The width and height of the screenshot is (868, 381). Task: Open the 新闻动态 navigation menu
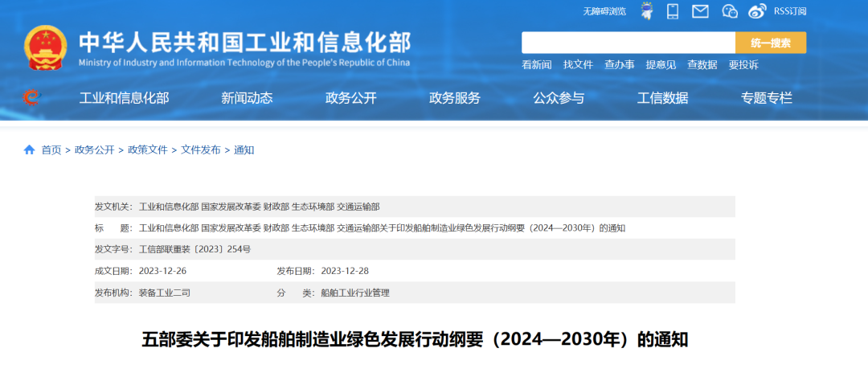247,98
